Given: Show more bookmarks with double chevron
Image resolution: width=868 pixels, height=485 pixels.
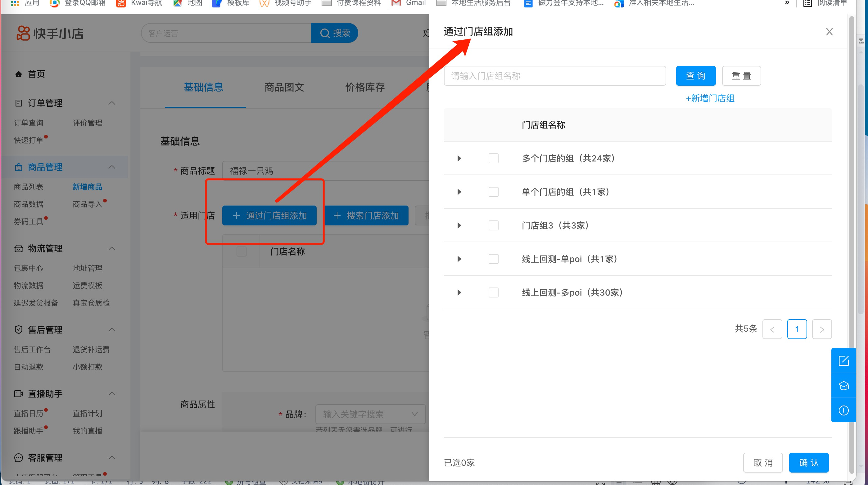Looking at the screenshot, I should tap(787, 3).
